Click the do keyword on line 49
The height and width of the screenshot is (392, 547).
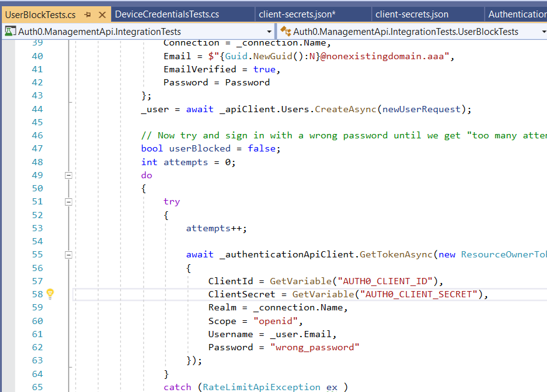147,175
